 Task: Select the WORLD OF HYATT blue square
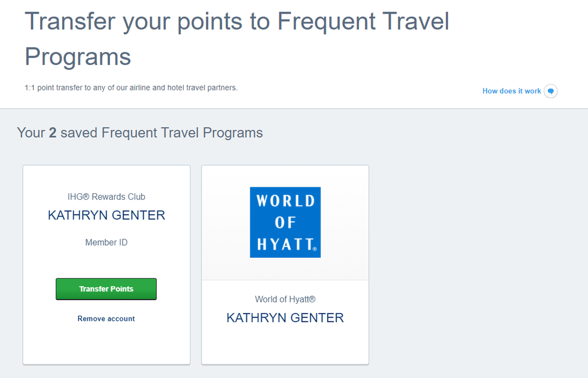tap(285, 222)
